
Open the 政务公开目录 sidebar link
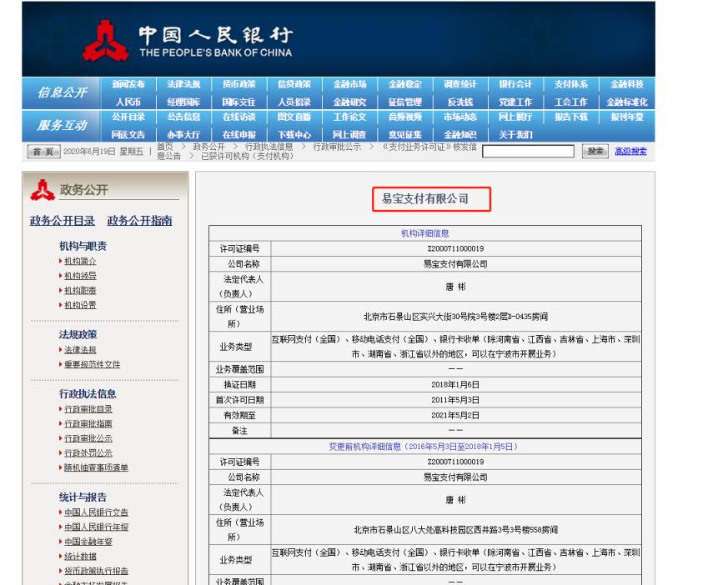click(x=63, y=221)
